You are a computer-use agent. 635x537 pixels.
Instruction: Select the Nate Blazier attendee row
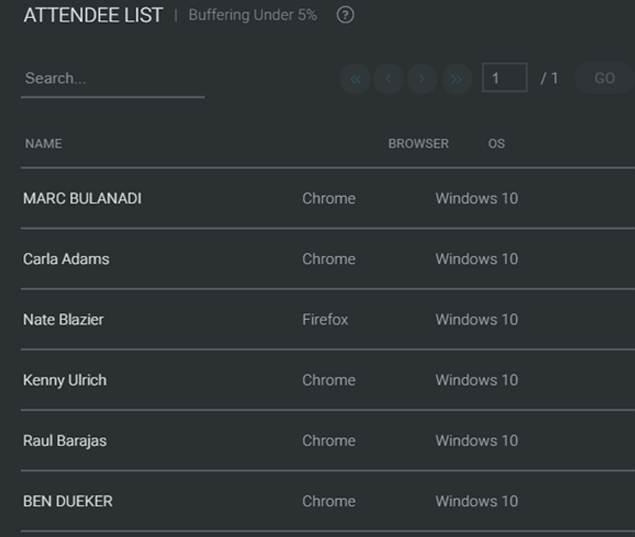pyautogui.click(x=328, y=320)
